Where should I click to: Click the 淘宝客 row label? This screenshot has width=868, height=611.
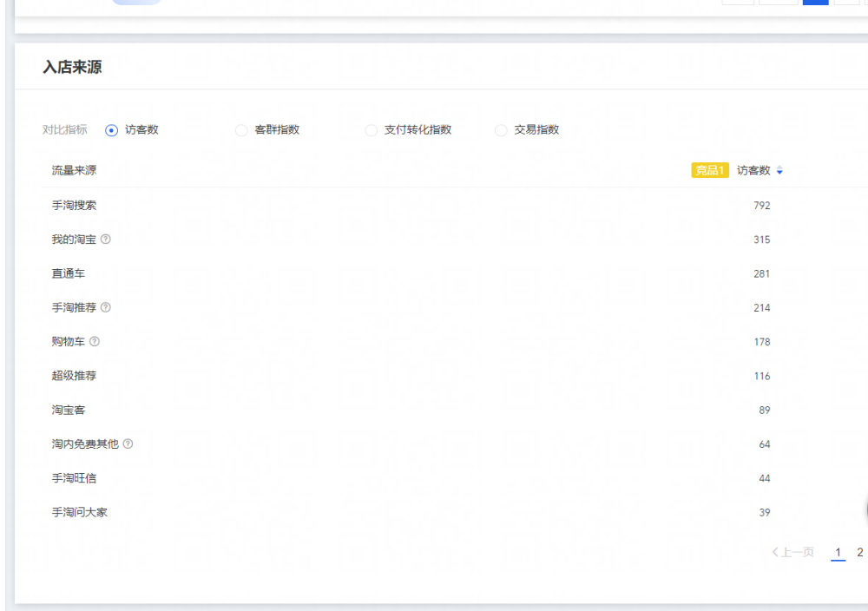tap(69, 411)
